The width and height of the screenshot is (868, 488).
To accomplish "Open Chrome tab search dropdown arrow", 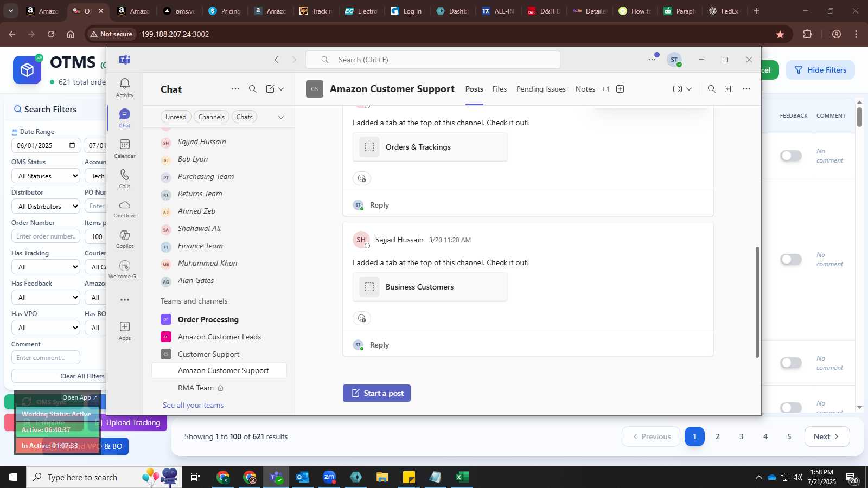I will click(x=10, y=11).
